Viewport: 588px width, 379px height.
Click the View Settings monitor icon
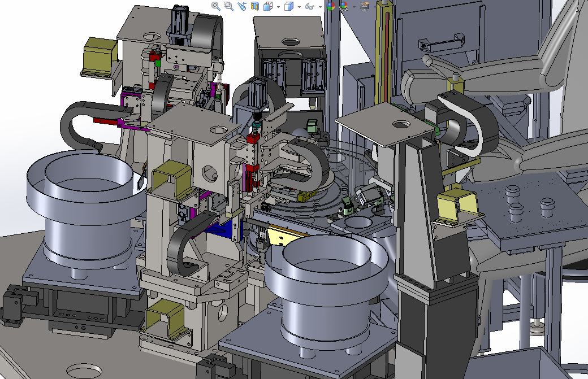pos(365,6)
